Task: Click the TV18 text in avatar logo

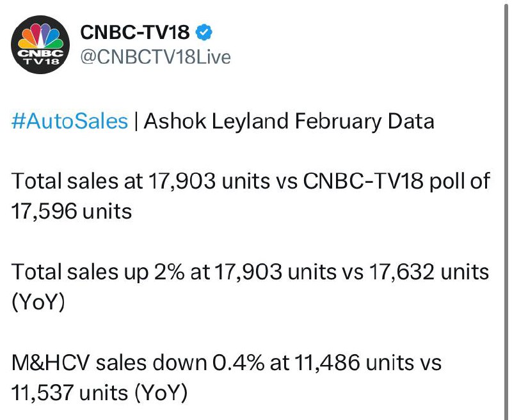Action: 40,61
